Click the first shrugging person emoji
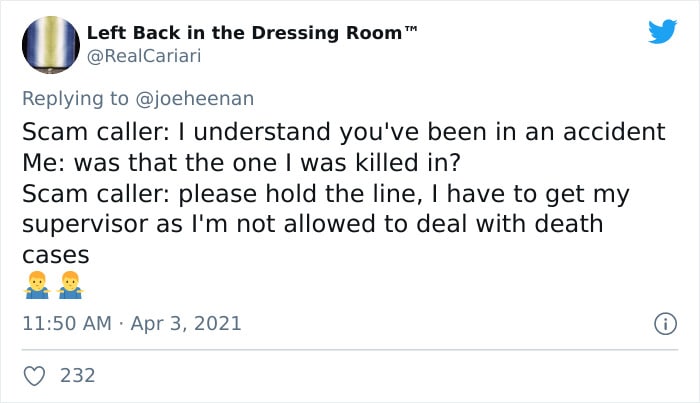The height and width of the screenshot is (403, 700). (x=37, y=285)
